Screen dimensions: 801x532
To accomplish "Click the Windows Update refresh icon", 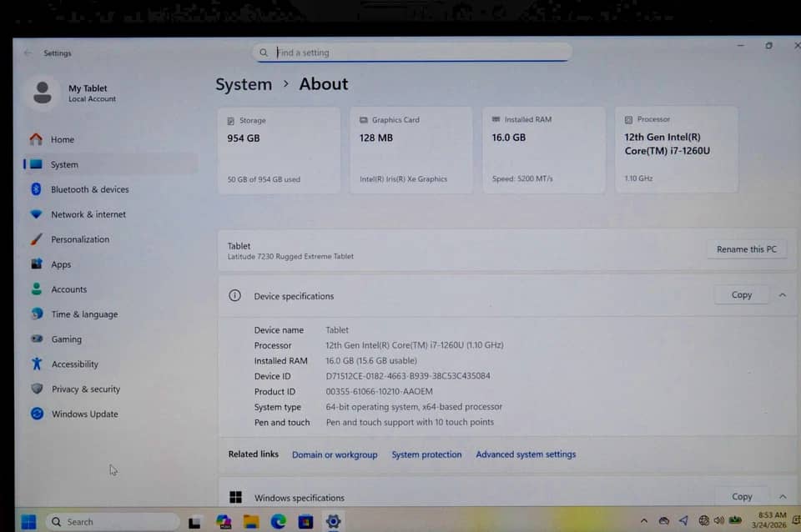I will click(x=37, y=414).
